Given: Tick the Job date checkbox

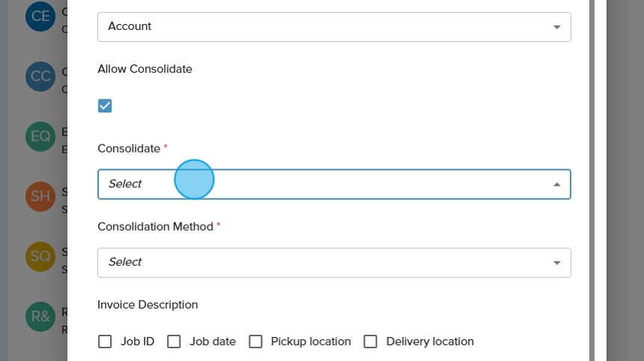Looking at the screenshot, I should click(x=174, y=342).
